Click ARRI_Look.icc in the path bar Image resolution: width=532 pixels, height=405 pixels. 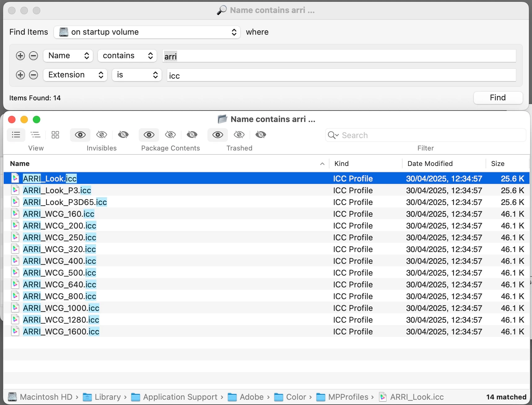point(412,397)
